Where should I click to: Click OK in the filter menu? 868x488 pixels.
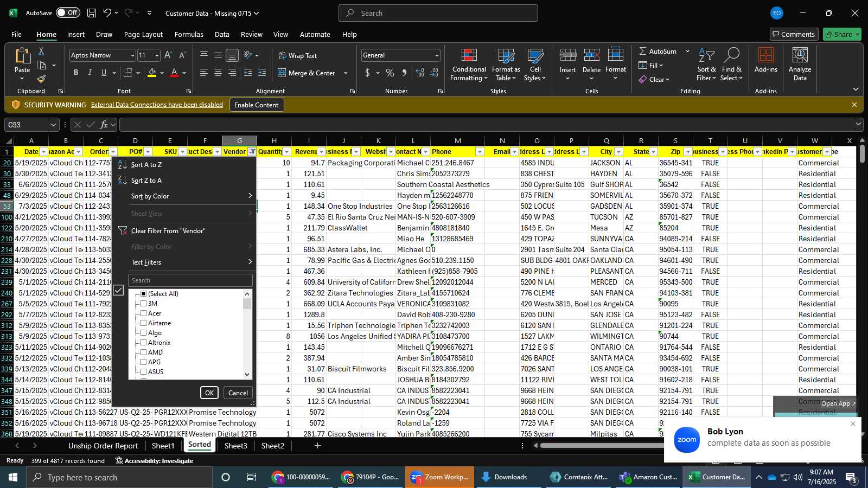[x=209, y=393]
